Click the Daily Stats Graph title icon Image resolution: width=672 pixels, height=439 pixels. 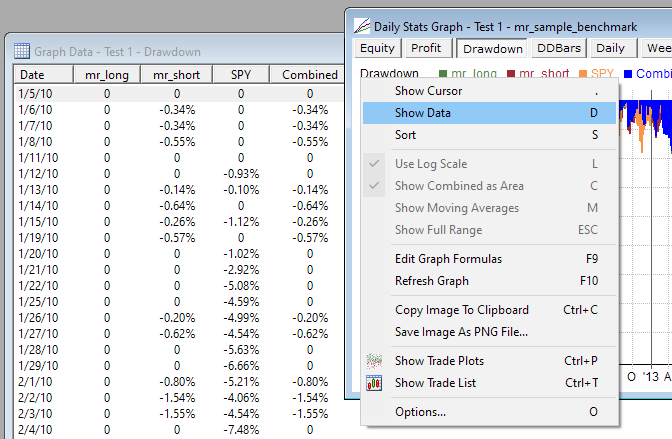[x=360, y=25]
